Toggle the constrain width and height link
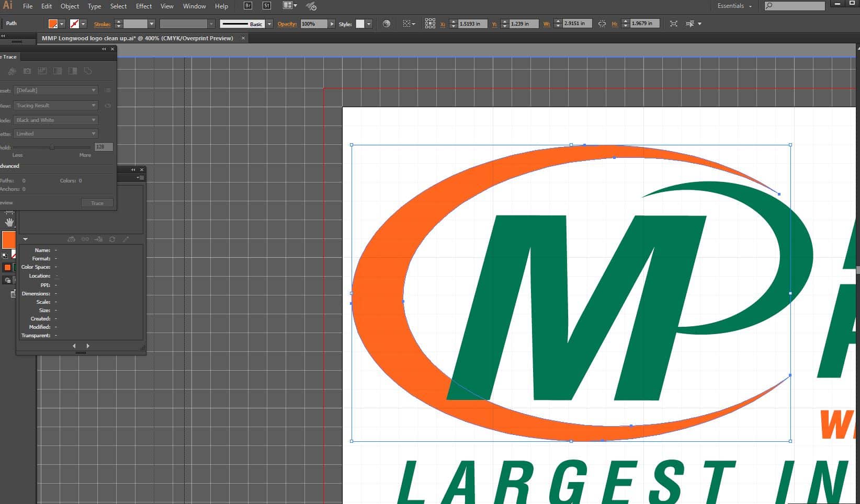Screen dimensions: 860x504 coord(602,24)
